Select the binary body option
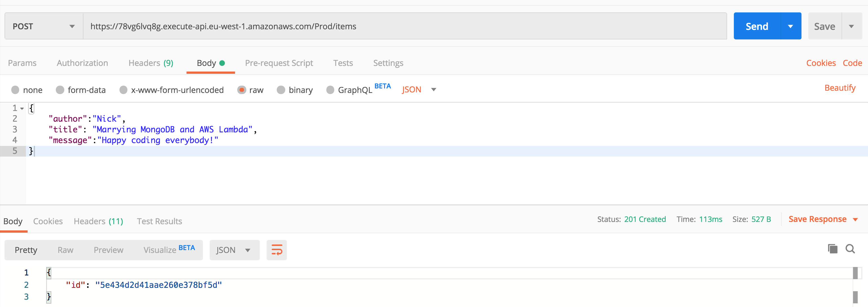 pos(281,90)
